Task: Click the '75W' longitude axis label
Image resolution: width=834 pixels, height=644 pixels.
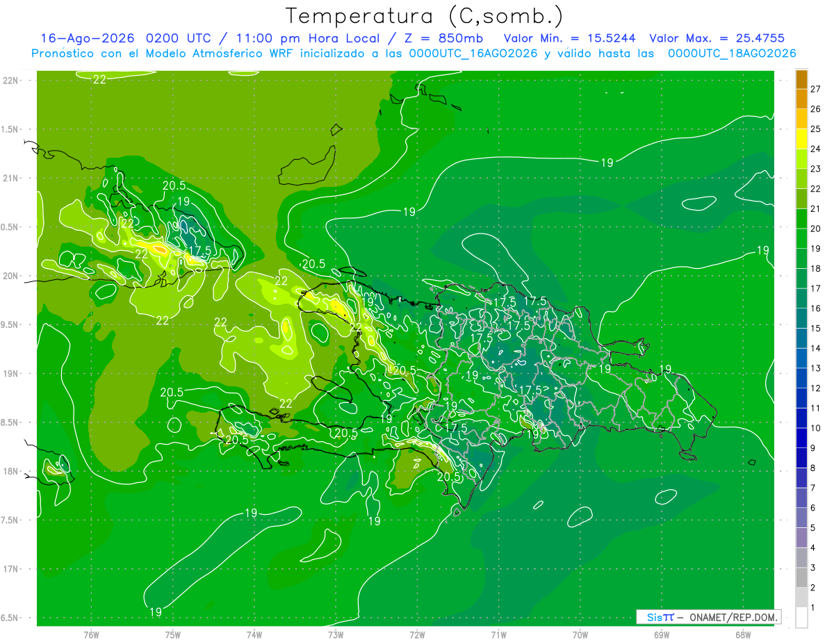Action: [x=173, y=634]
